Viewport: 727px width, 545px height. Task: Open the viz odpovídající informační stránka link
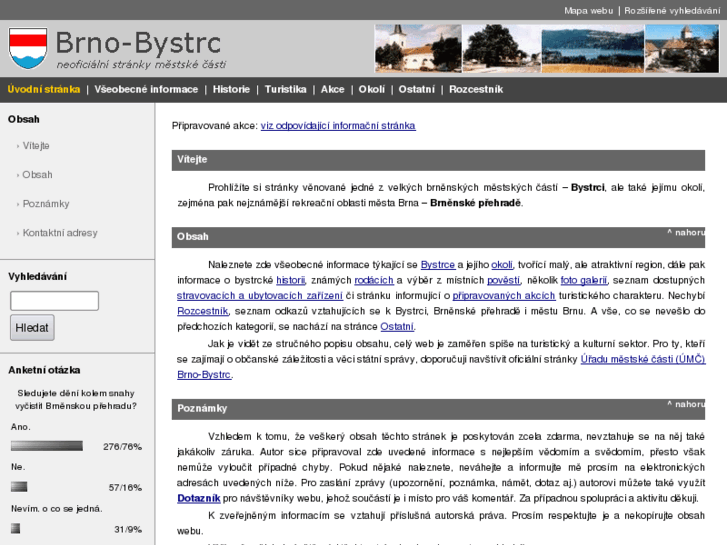pos(338,126)
